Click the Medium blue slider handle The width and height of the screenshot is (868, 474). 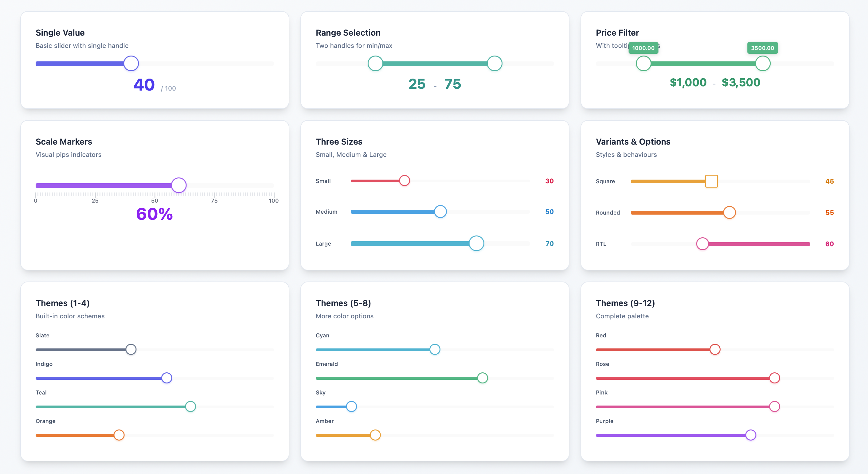tap(440, 212)
